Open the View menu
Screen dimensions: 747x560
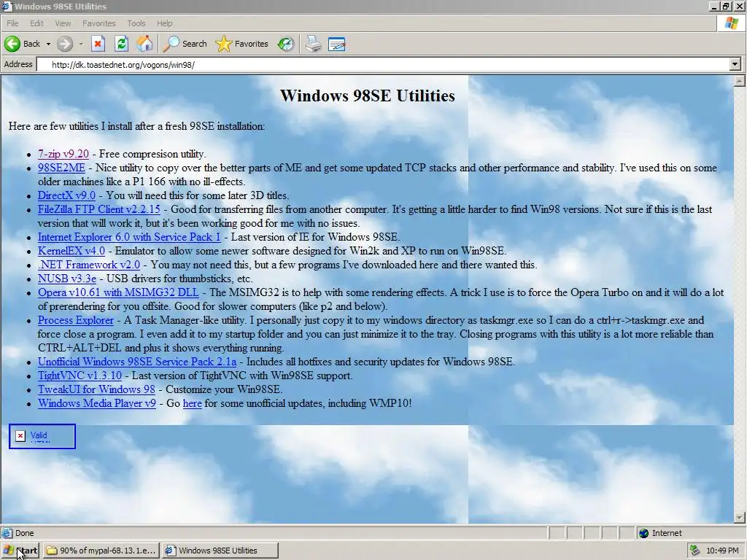pyautogui.click(x=63, y=23)
